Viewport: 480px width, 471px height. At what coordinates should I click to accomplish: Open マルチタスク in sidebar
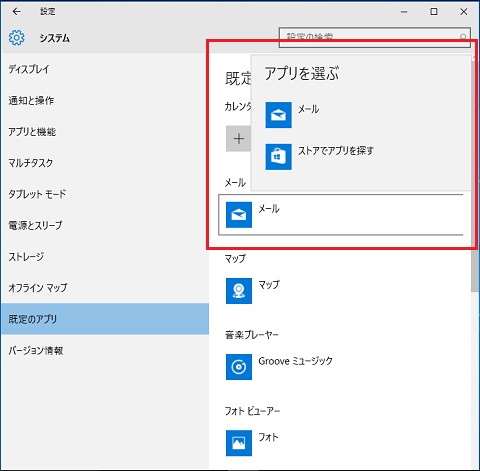coord(105,163)
